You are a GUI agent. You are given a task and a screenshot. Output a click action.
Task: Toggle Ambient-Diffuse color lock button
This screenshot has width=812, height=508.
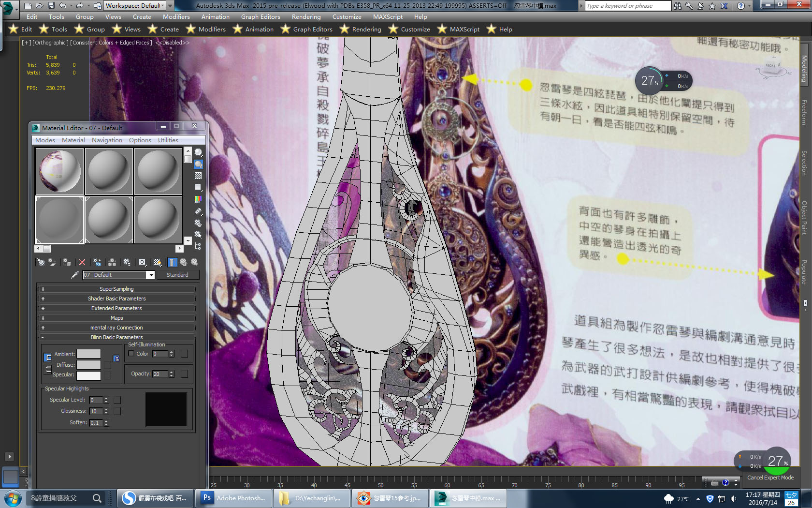click(48, 358)
